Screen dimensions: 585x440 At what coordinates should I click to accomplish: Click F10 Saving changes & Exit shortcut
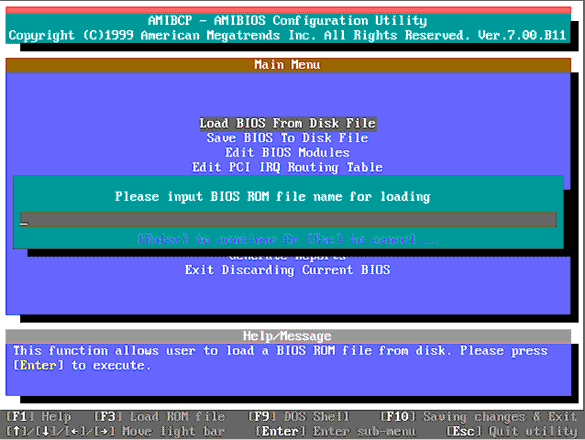coord(479,416)
